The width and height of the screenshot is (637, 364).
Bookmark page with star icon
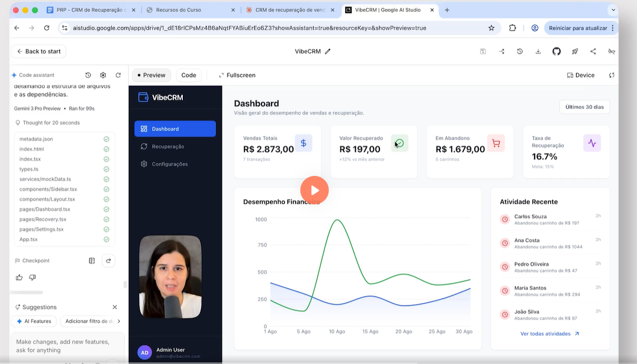pos(492,28)
